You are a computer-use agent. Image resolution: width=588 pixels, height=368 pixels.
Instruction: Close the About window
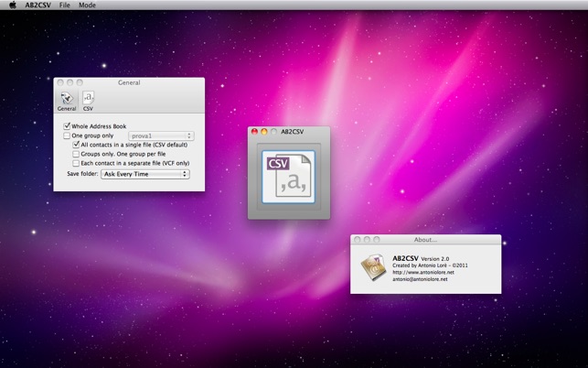pos(358,240)
